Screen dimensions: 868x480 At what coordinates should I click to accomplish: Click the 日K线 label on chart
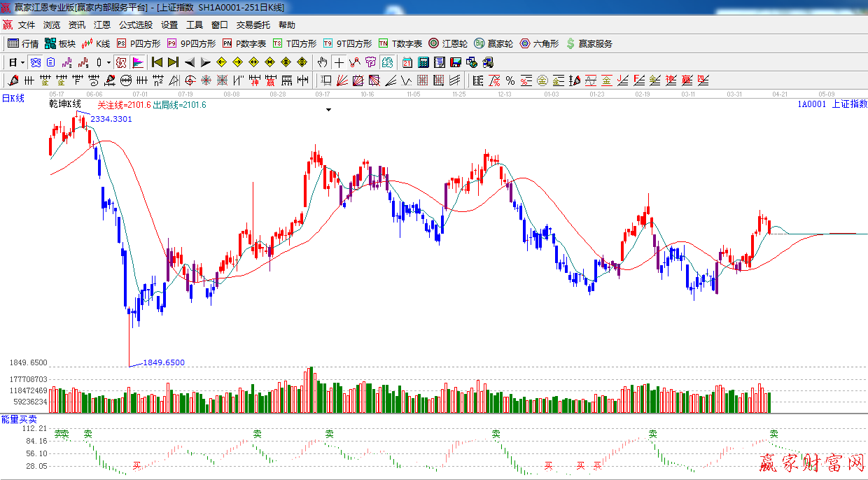(13, 99)
